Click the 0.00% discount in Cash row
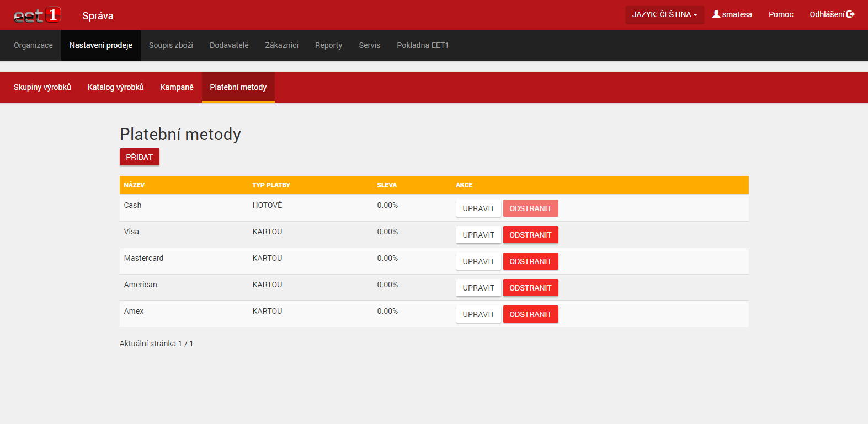 pos(387,205)
